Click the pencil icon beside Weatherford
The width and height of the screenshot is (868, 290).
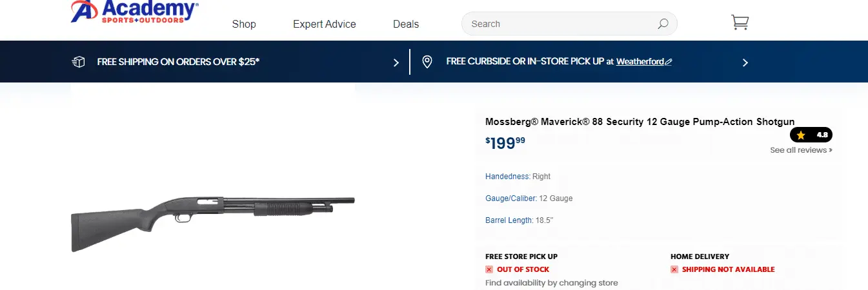(669, 62)
